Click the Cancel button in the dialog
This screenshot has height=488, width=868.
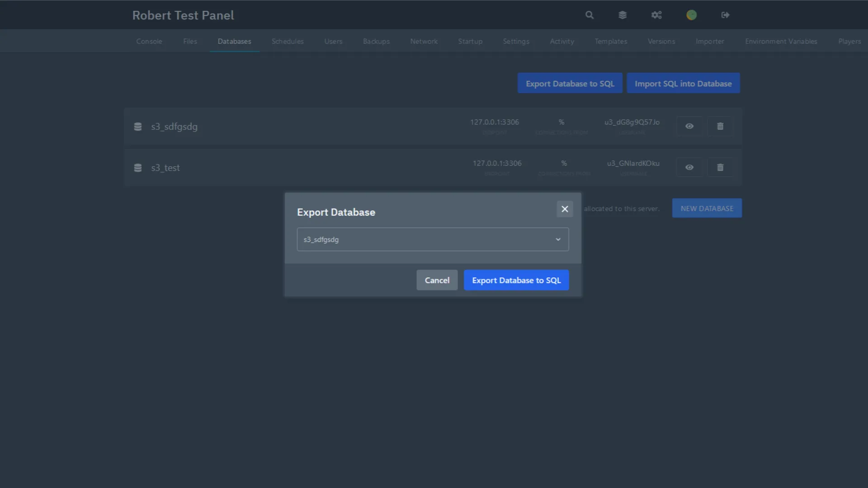(437, 280)
